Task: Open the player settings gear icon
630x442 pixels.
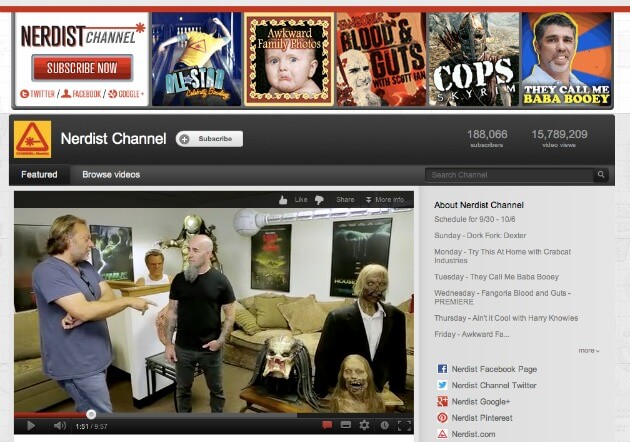Action: (x=364, y=425)
